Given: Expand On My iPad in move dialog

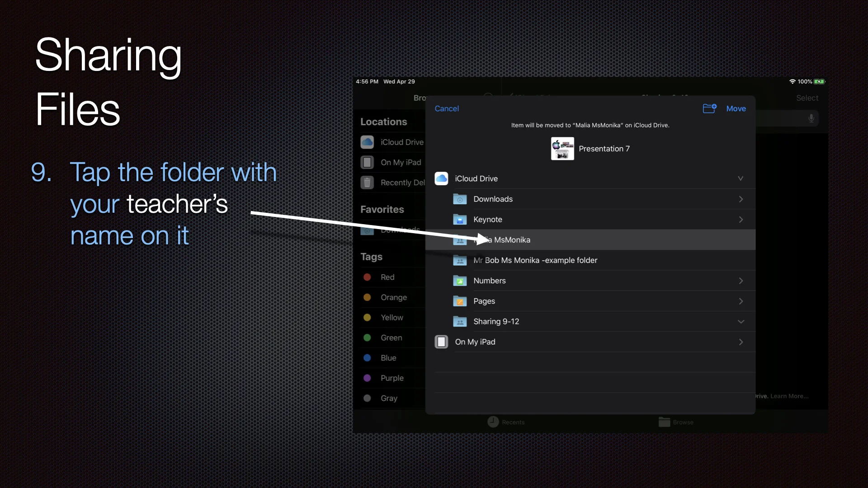Looking at the screenshot, I should click(x=741, y=342).
